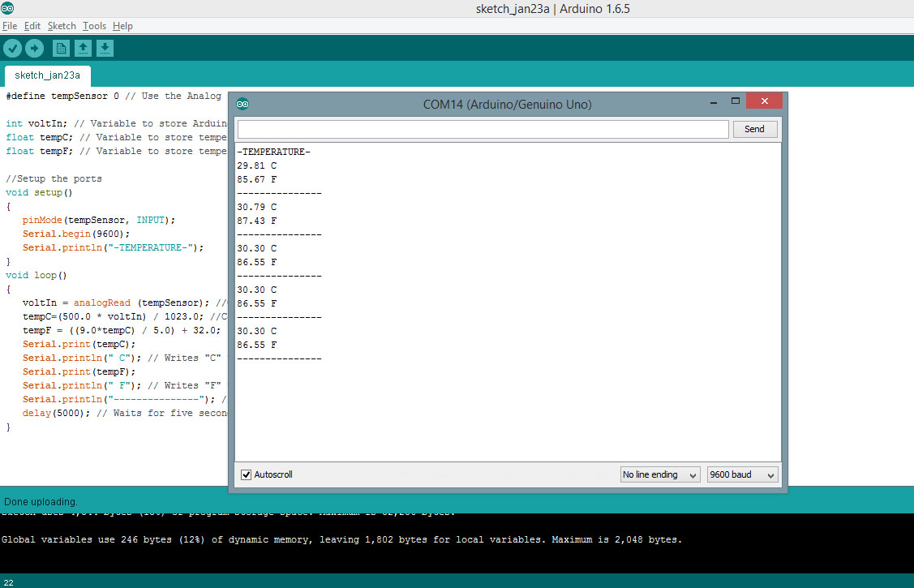Image resolution: width=914 pixels, height=588 pixels.
Task: Open a sketch with the Open icon
Action: pos(83,48)
